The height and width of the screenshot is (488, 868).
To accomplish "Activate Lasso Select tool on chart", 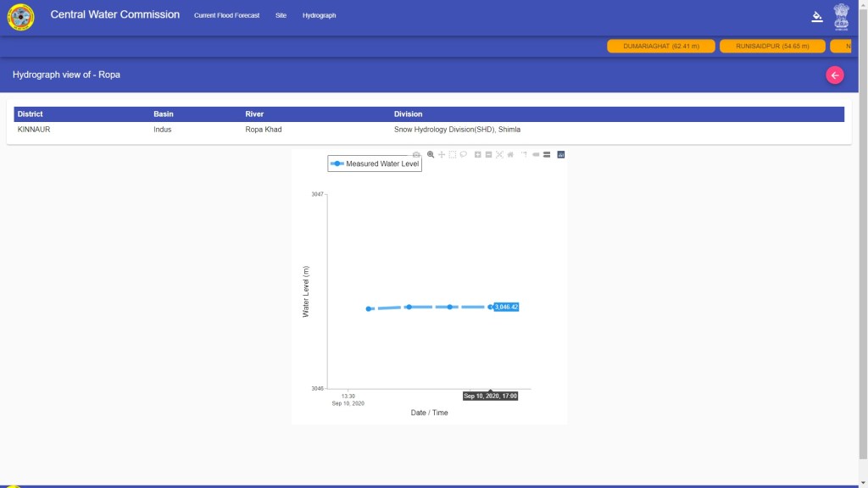I will (464, 154).
